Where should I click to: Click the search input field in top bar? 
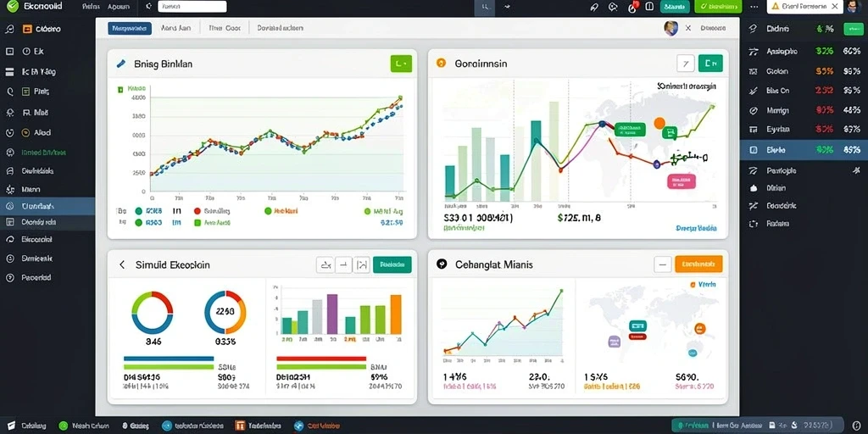192,7
